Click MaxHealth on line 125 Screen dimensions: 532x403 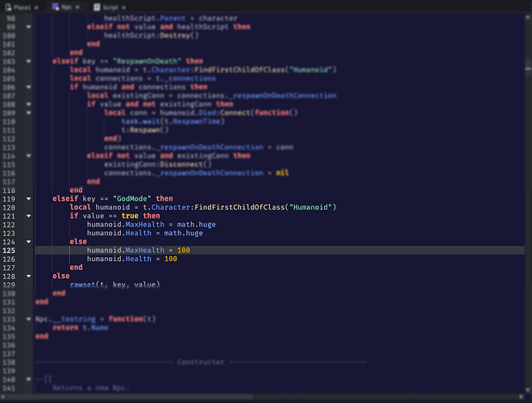click(x=145, y=250)
